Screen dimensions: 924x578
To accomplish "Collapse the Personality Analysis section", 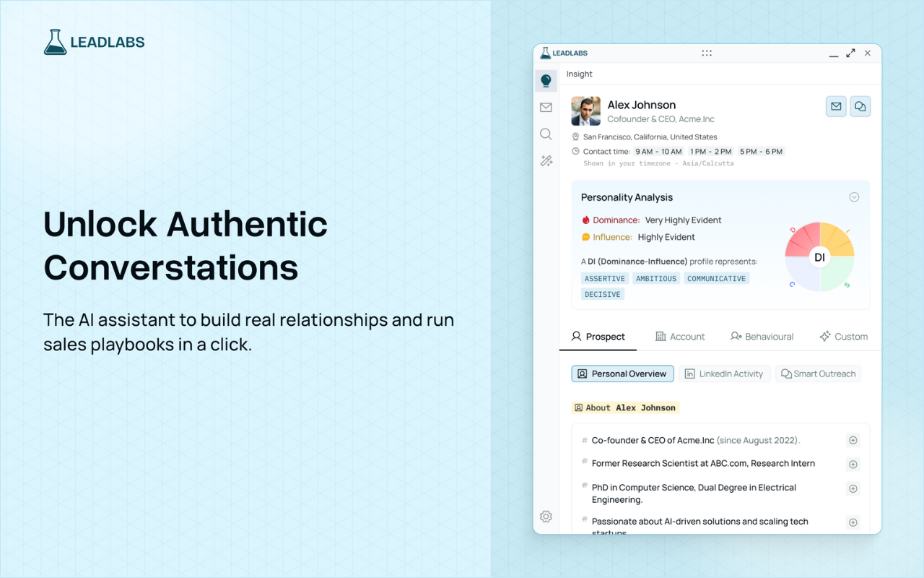I will tap(854, 197).
